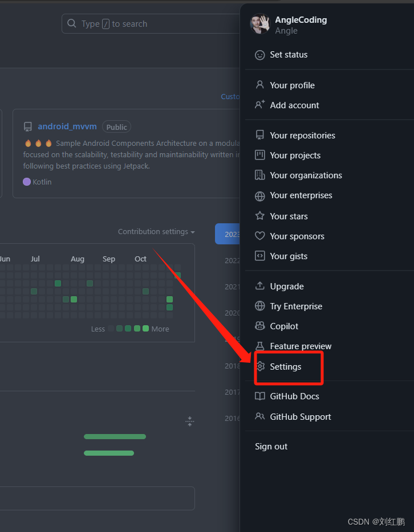414x532 pixels.
Task: Click the brightest green legend square before More
Action: tap(145, 329)
